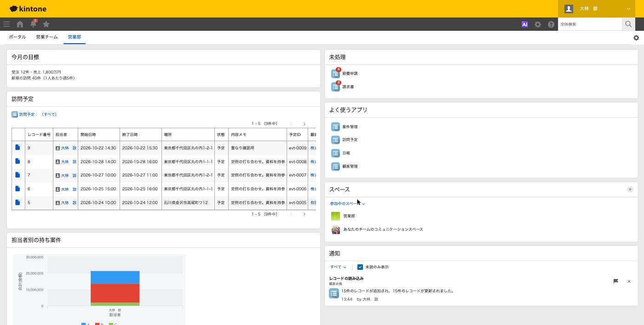Select the 営業部 tab
Image resolution: width=644 pixels, height=325 pixels.
(x=75, y=37)
